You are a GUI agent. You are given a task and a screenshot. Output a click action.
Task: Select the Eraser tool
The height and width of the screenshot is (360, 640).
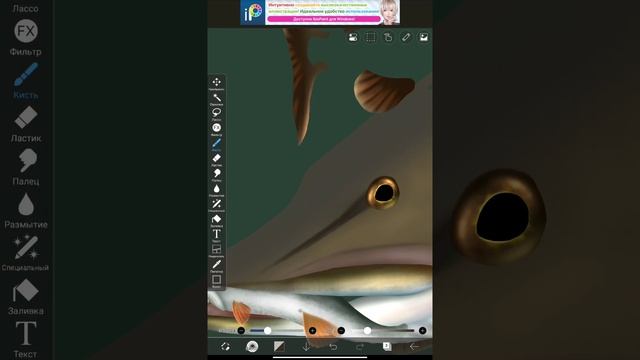click(216, 160)
